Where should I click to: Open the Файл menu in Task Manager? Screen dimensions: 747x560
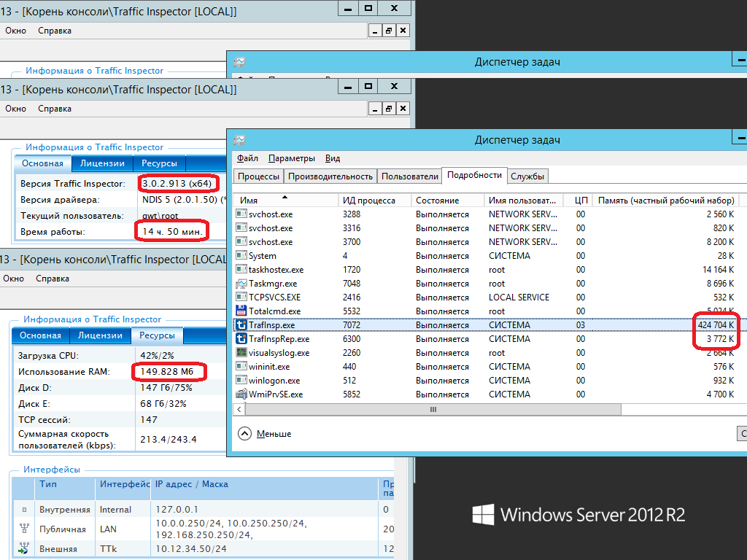pos(247,158)
